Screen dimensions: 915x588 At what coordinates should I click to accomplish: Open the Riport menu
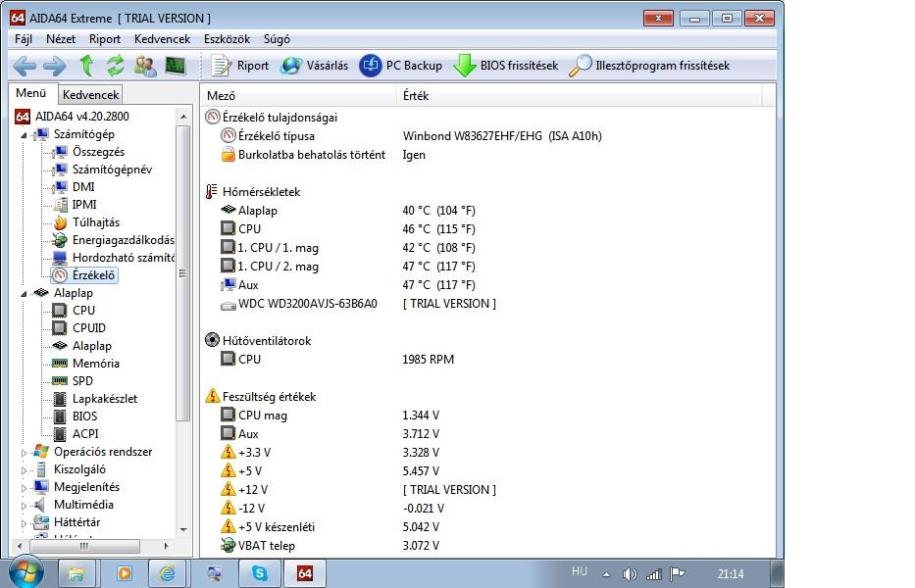coord(105,39)
